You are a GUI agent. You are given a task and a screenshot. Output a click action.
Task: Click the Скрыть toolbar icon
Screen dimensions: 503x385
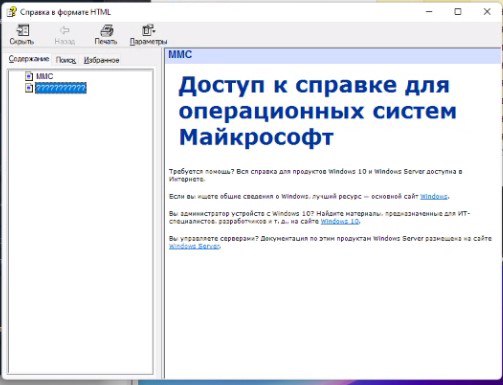tap(23, 30)
